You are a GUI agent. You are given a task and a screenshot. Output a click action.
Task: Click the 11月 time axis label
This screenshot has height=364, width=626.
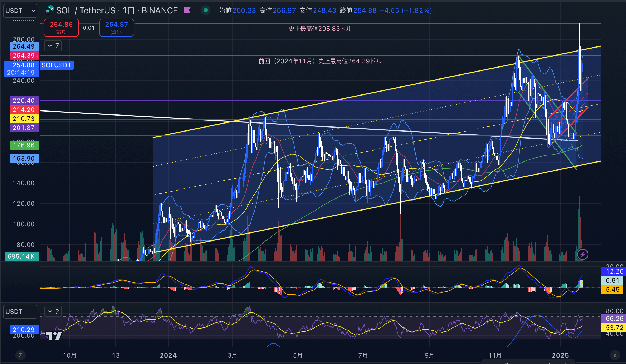[x=495, y=355]
